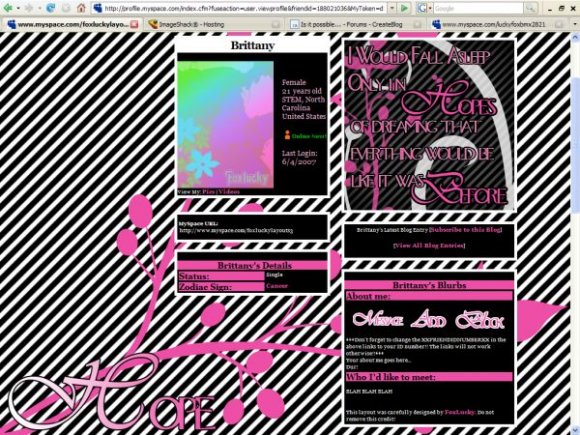
Task: Open the list all tabs dropdown
Action: [575, 24]
